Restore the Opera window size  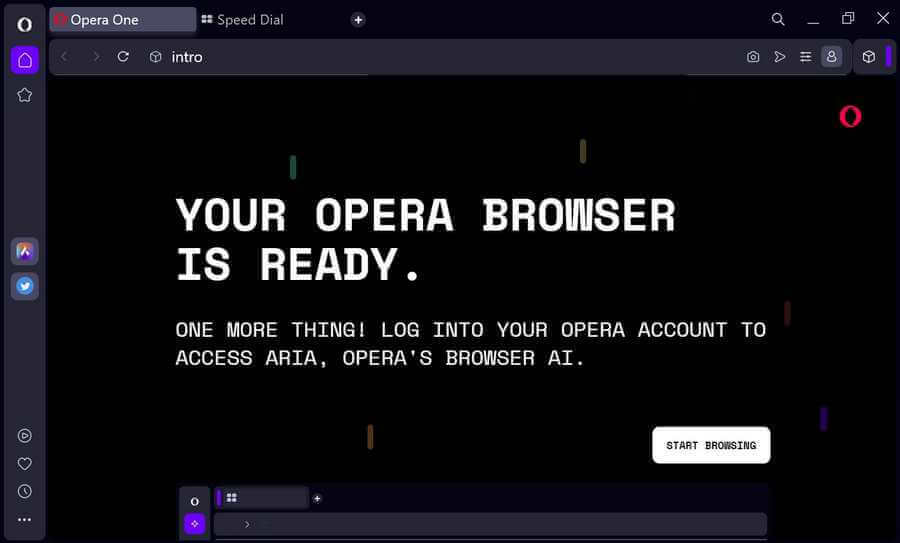(x=848, y=19)
